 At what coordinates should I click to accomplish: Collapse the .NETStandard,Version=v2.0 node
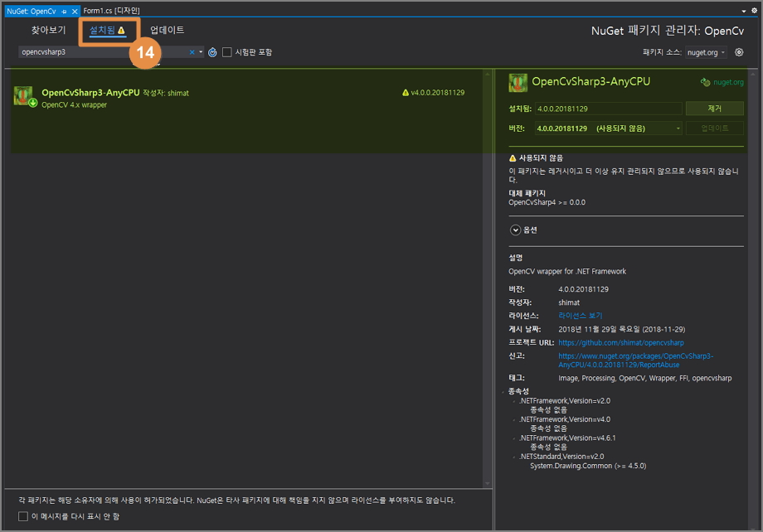514,457
